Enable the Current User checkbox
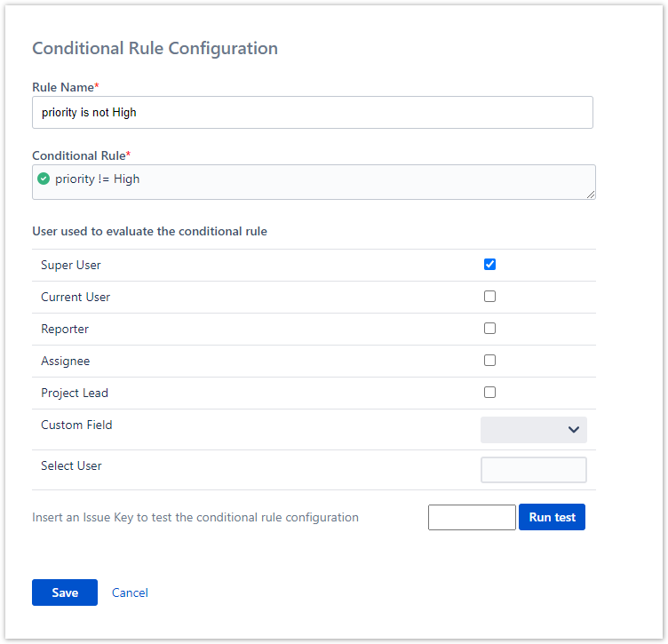Screen dimensions: 668x644 [x=489, y=297]
